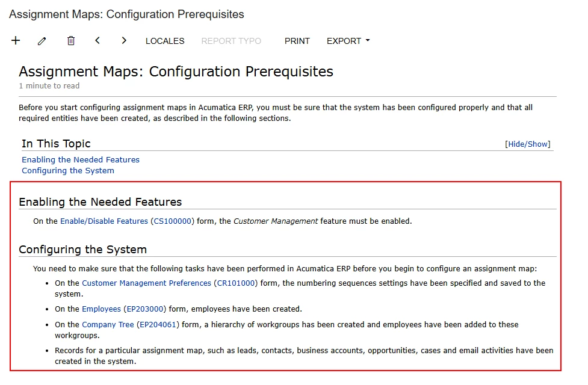Jump to Enabling the Needed Features section
The image size is (588, 385).
pos(81,159)
